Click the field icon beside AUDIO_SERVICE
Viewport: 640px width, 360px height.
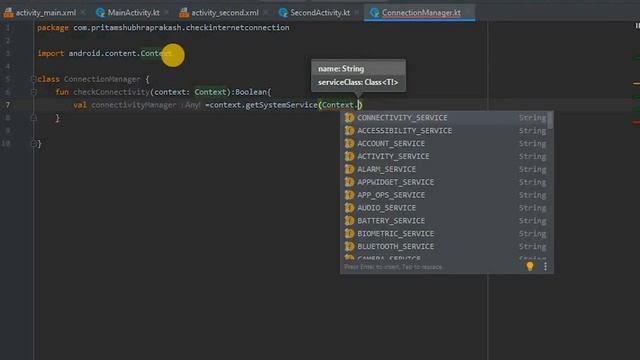click(349, 208)
